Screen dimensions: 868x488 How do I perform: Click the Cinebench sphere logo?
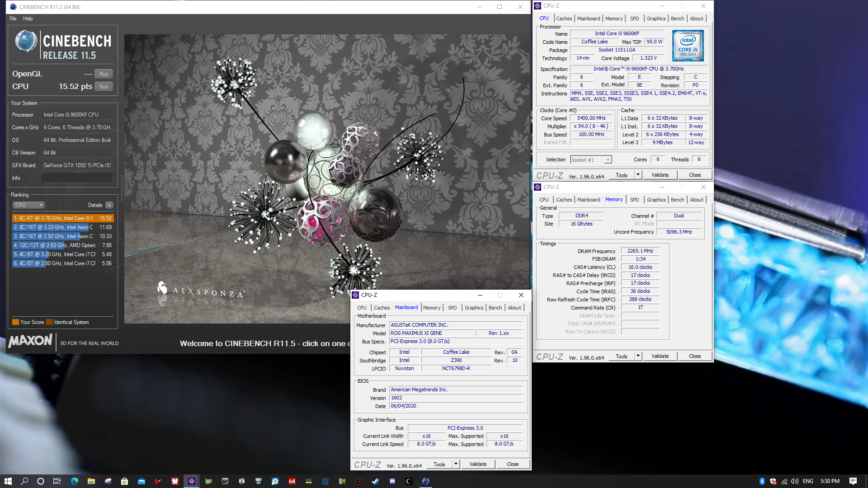point(26,41)
